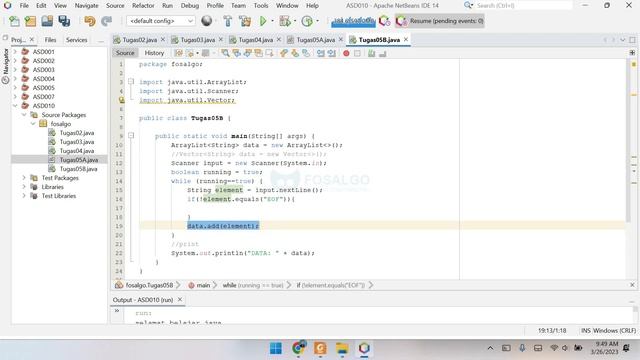The image size is (640, 360).
Task: Toggle Bookmark on current line
Action: point(306,53)
